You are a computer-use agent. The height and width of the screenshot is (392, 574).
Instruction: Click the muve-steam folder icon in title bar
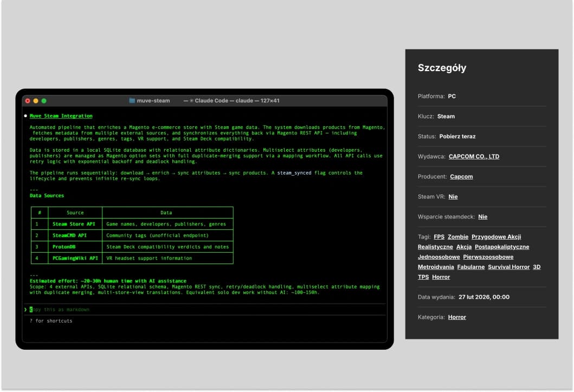[132, 101]
